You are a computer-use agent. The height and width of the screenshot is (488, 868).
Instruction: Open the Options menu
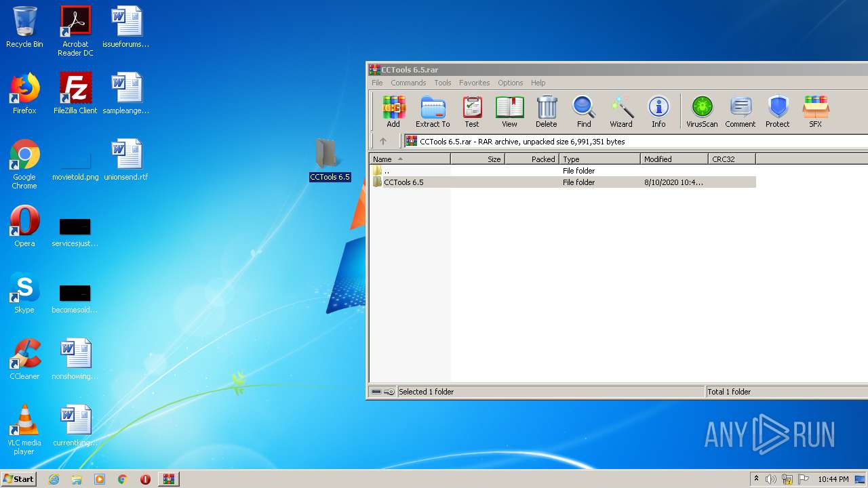pyautogui.click(x=510, y=83)
